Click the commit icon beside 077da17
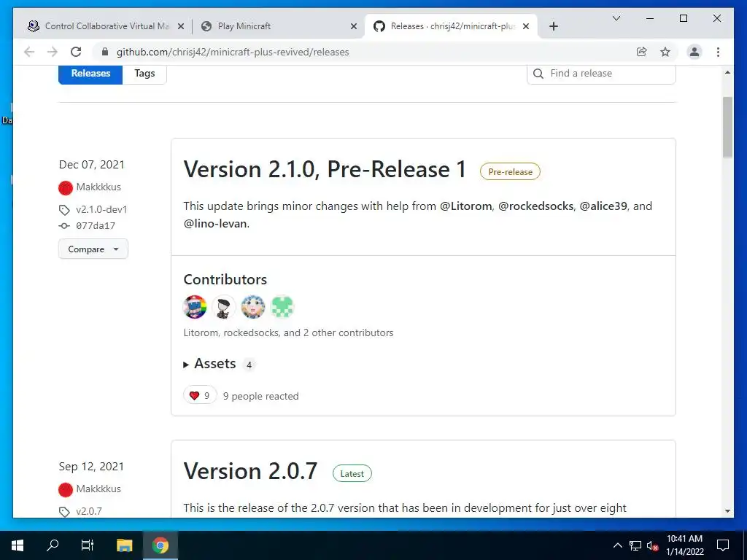 click(64, 226)
